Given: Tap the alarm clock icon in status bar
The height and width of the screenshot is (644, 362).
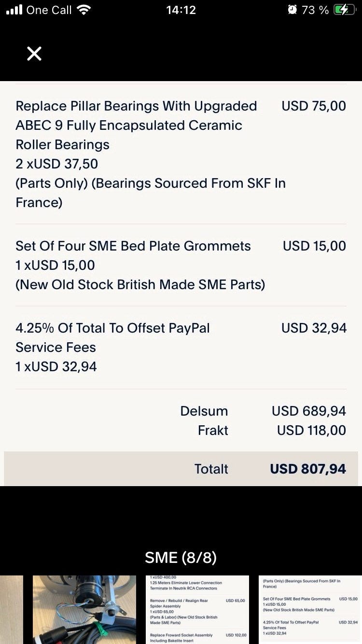Looking at the screenshot, I should click(x=292, y=10).
